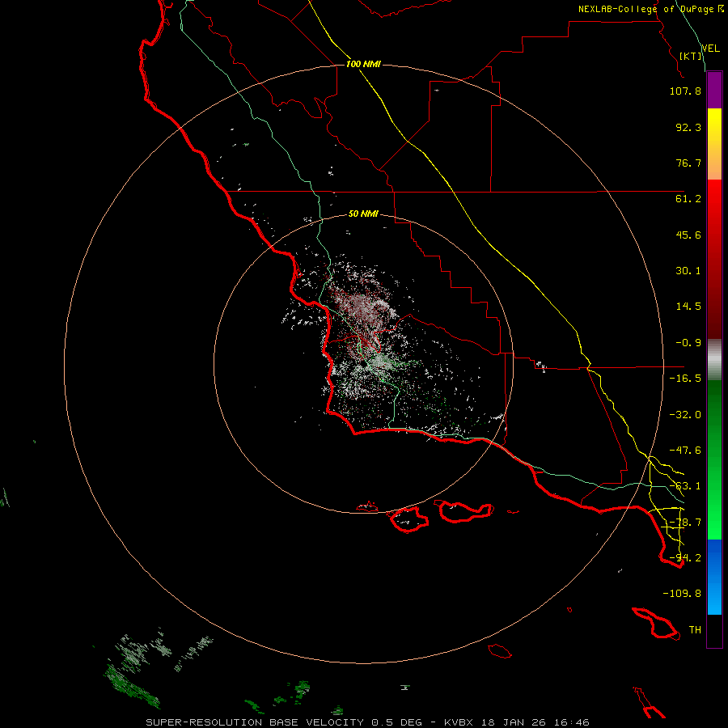Click the VEL legend title
Viewport: 728px width, 728px height.
pyautogui.click(x=710, y=48)
